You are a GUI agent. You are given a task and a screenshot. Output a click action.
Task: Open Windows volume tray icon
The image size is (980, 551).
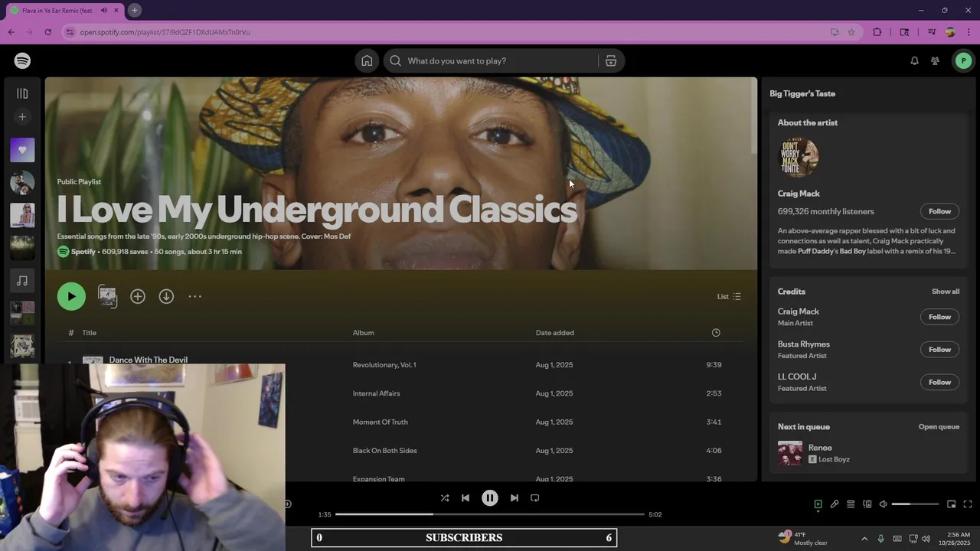coord(926,539)
